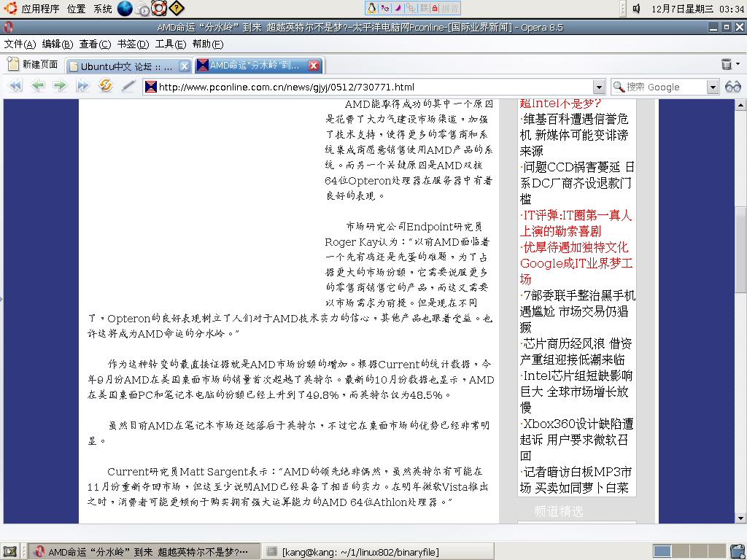Open the lifebuoy help icon in the panel
This screenshot has width=747, height=560.
(159, 8)
